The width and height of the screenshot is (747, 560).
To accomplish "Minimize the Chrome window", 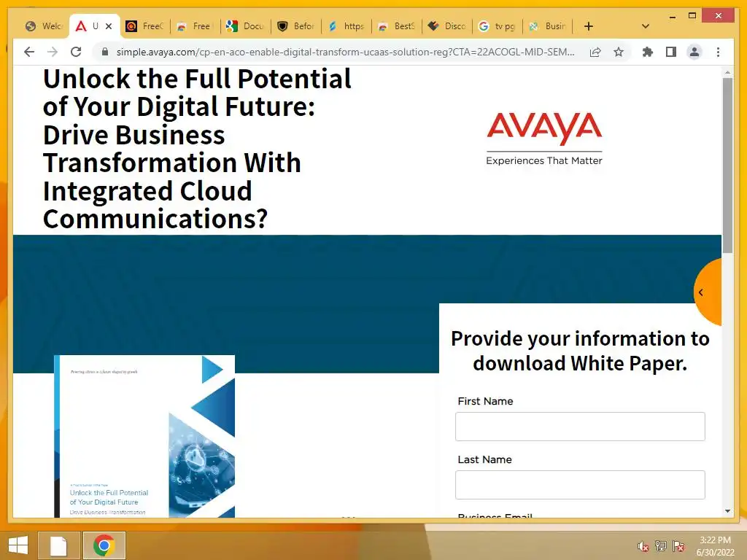I will [x=672, y=16].
